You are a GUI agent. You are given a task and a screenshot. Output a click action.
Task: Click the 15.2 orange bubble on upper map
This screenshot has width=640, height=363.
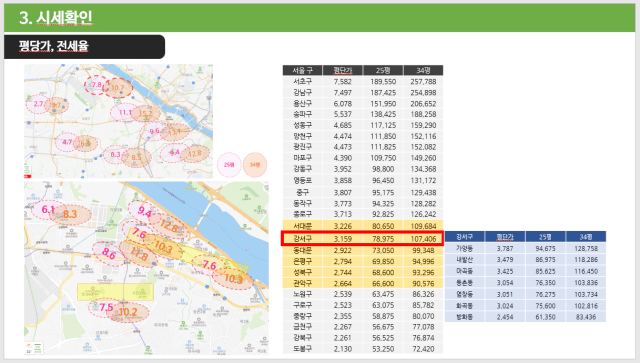[146, 114]
